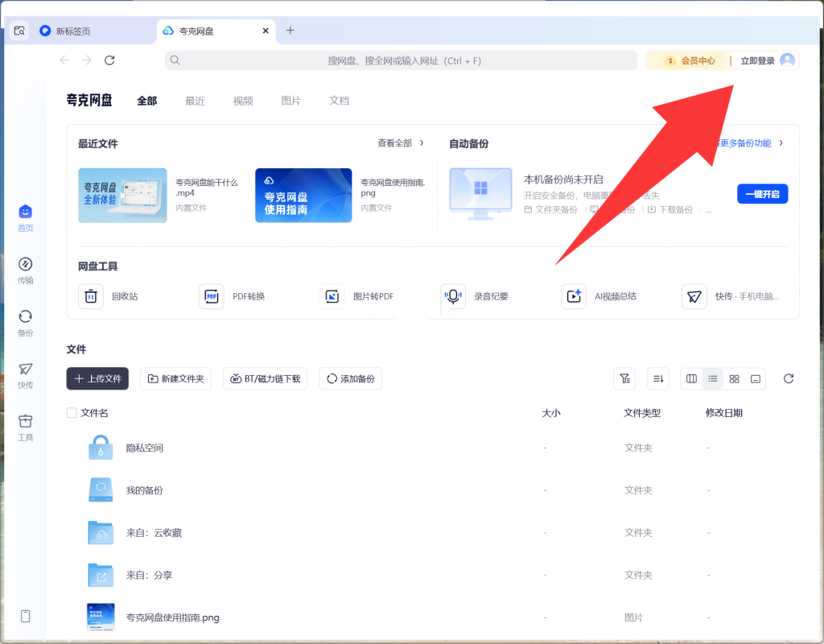Screen dimensions: 824x644
Task: Click the 一键开启 backup button
Action: (763, 194)
